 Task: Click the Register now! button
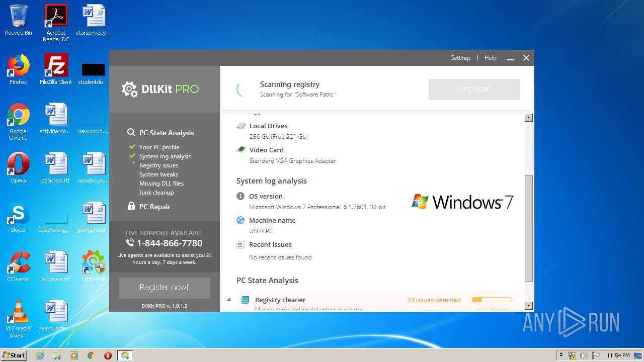coord(164,288)
